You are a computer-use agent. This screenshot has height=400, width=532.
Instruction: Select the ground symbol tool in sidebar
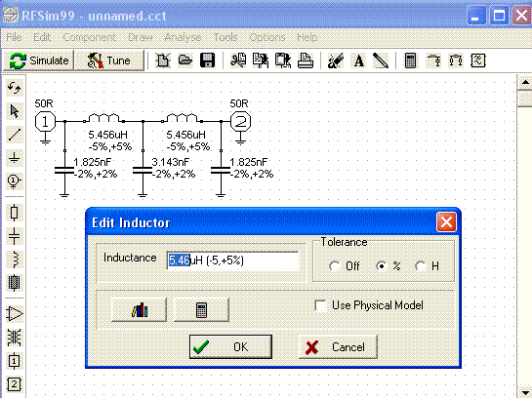click(14, 158)
